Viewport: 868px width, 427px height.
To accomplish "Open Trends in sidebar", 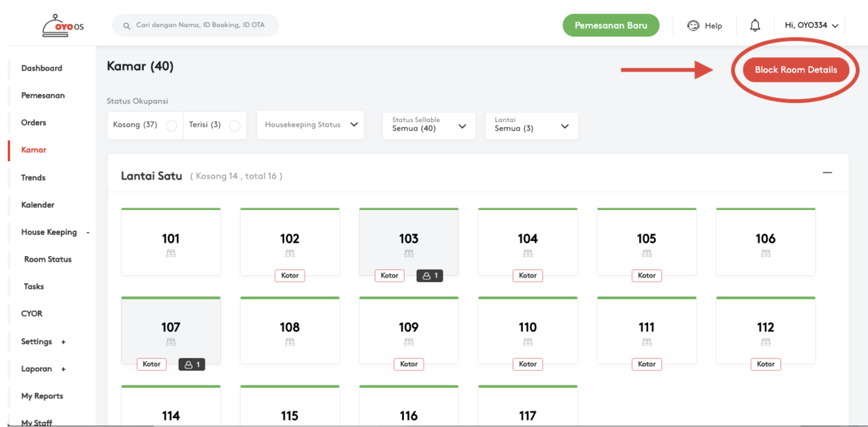I will click(33, 178).
